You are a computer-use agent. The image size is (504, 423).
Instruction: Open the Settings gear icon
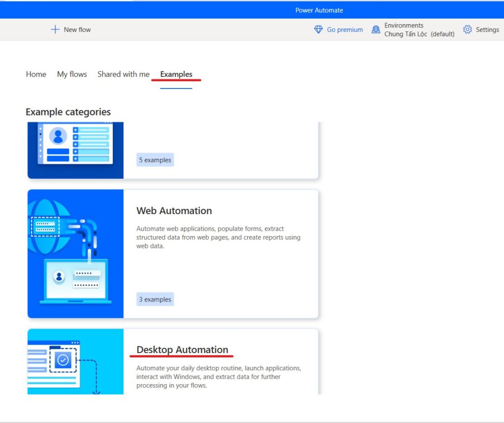click(x=467, y=30)
